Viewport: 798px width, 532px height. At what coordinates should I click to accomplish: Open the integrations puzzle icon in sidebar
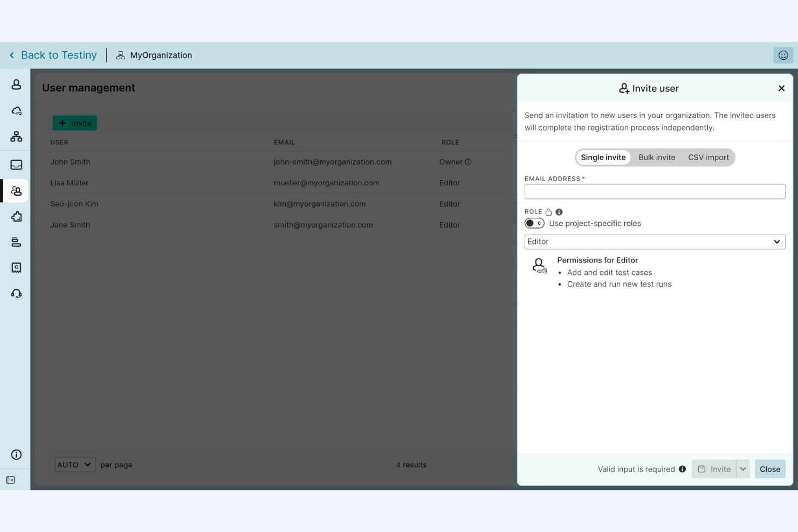[16, 216]
